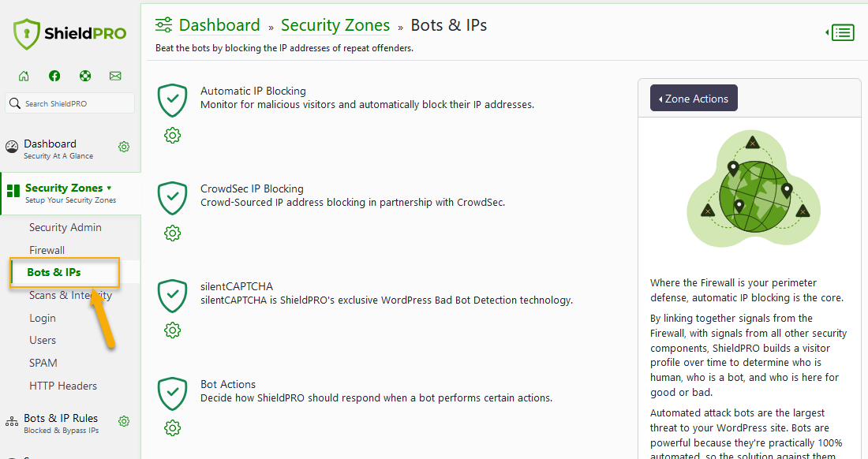The height and width of the screenshot is (459, 868).
Task: Click inside the Search ShieldPRO field
Action: tap(69, 103)
